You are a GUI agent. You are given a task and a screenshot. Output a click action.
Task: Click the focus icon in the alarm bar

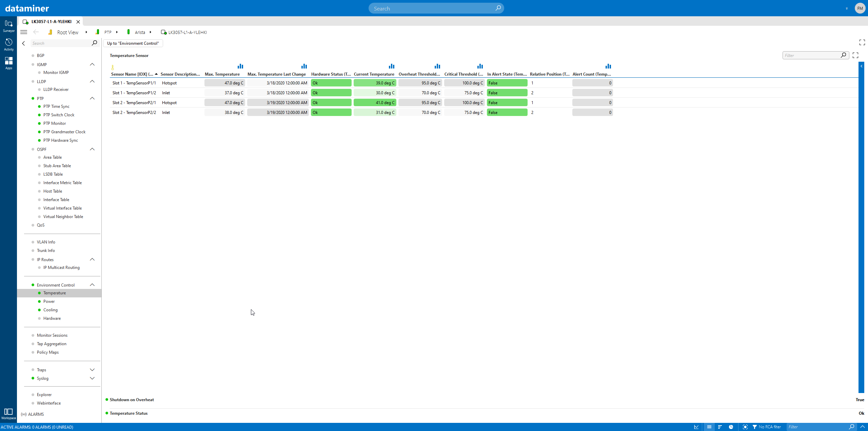click(x=745, y=427)
